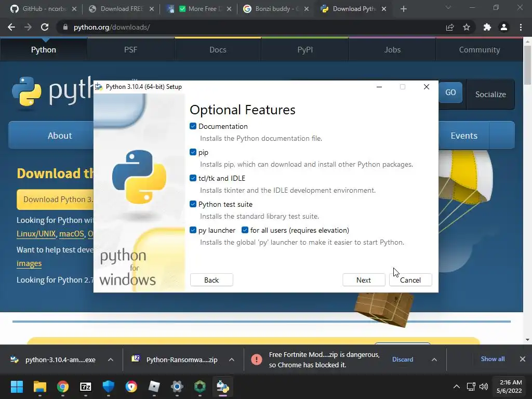
Task: Discard the blocked Fortnite Mod download
Action: click(x=403, y=360)
